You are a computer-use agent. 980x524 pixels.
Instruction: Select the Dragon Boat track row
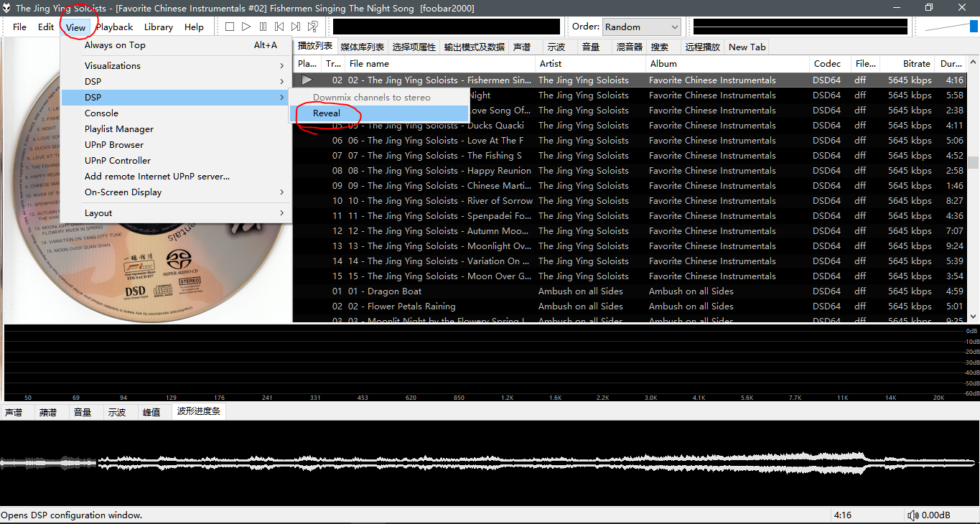(x=395, y=291)
